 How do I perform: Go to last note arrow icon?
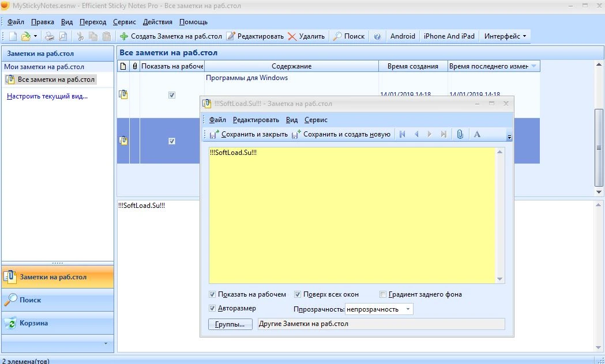coord(444,134)
